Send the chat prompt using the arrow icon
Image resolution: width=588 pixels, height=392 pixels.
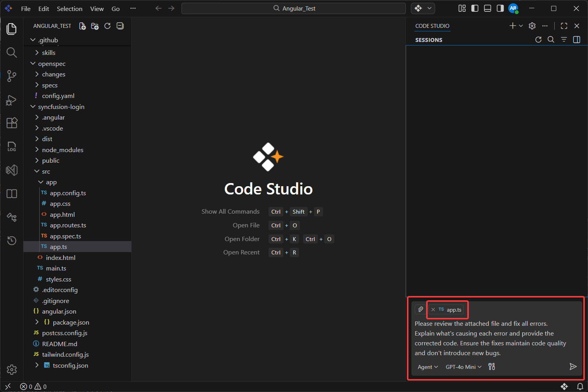[573, 367]
